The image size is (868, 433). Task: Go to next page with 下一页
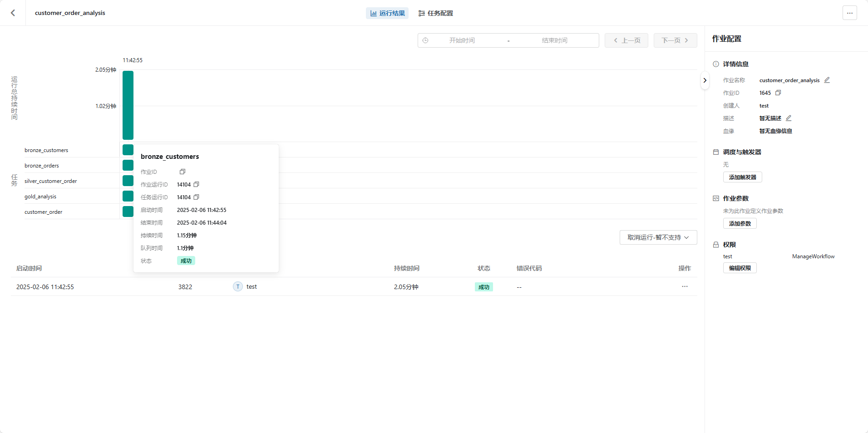point(675,40)
